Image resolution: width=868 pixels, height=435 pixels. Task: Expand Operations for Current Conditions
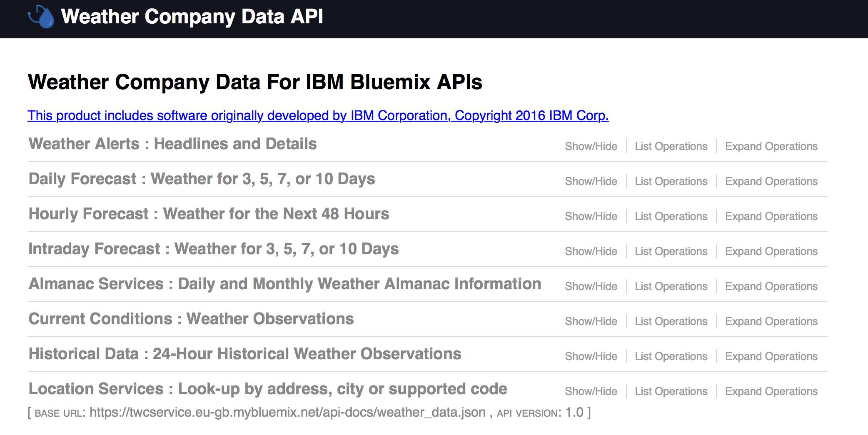pyautogui.click(x=771, y=321)
